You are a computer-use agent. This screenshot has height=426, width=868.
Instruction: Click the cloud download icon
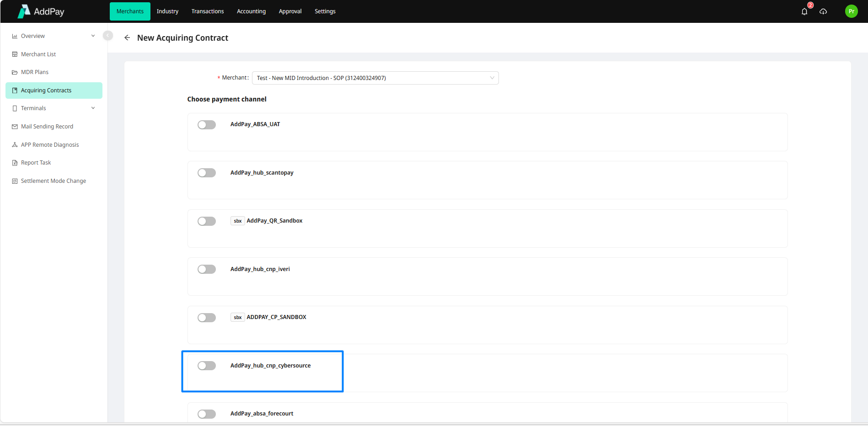(x=823, y=11)
